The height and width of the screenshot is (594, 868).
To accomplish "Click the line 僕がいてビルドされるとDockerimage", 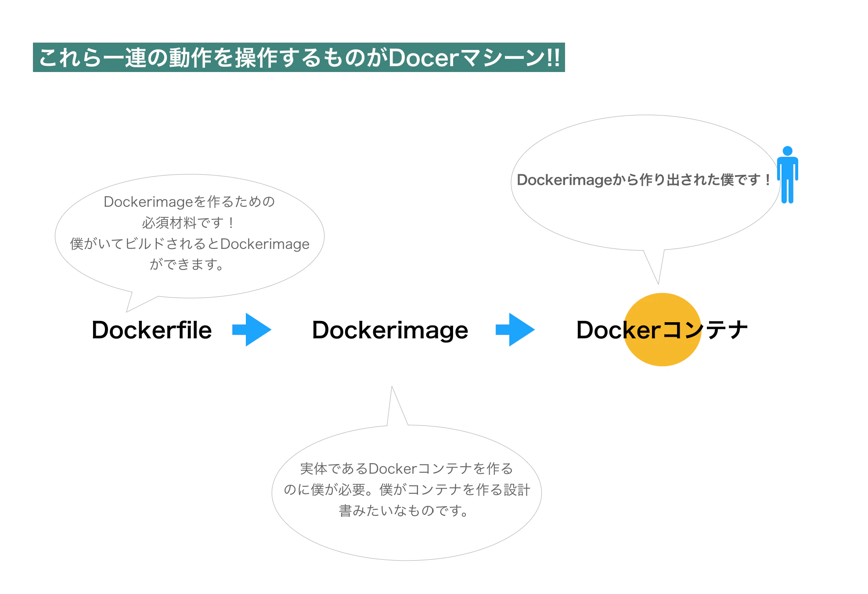I will tap(190, 244).
